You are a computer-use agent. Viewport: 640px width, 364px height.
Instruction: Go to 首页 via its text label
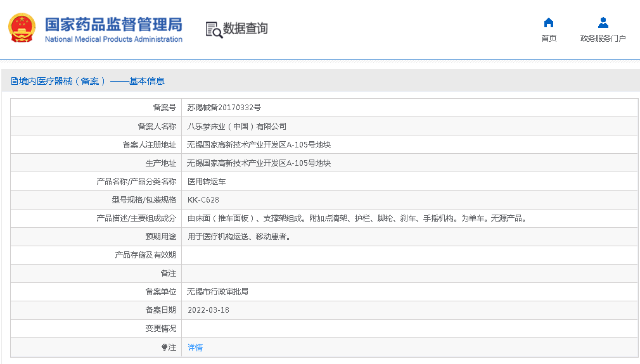(x=549, y=39)
